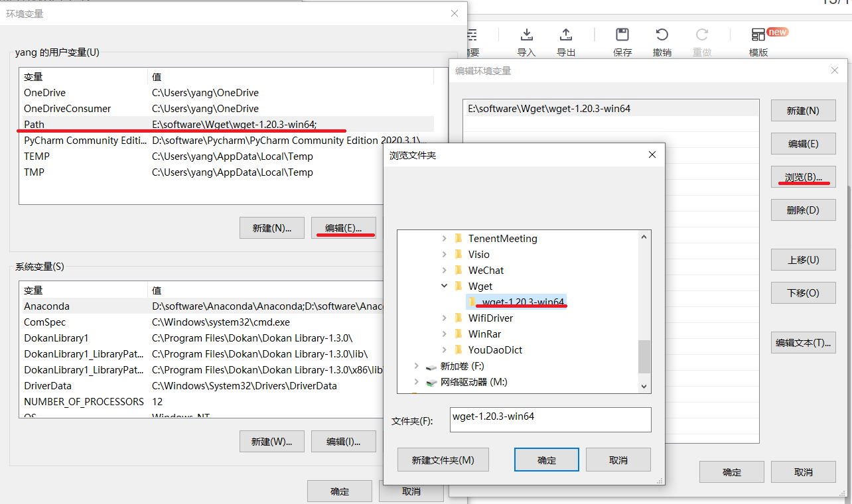Viewport: 852px width, 504px height.
Task: Click the 下移(O) button
Action: click(x=803, y=293)
